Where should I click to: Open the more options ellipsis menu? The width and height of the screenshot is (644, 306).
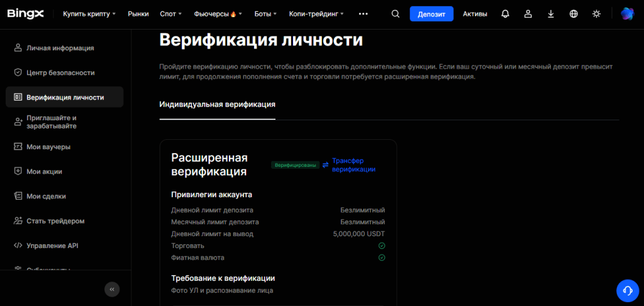point(363,14)
